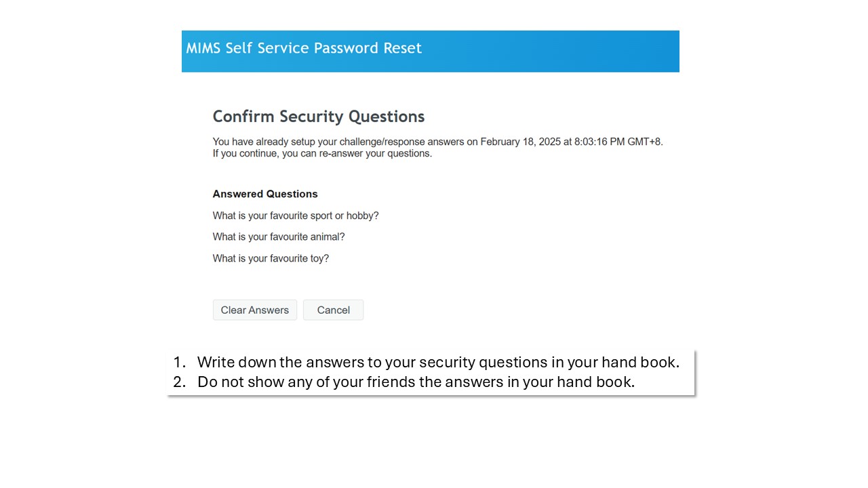Click the time 8:03:16 PM GMT+8
This screenshot has height=488, width=868.
pyautogui.click(x=618, y=142)
